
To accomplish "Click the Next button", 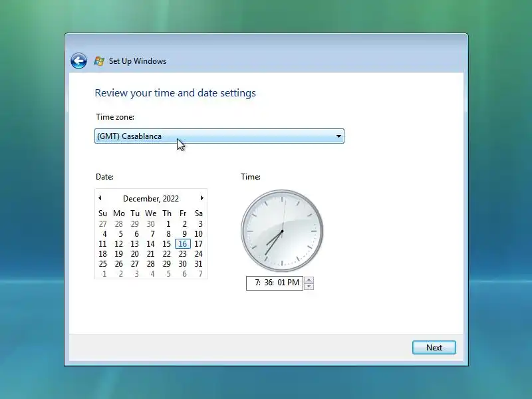I will 434,347.
